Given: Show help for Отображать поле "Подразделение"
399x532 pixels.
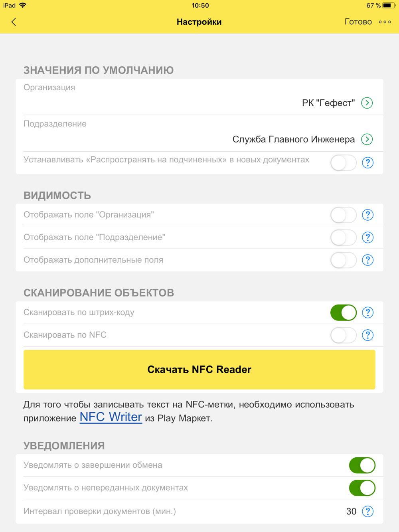Looking at the screenshot, I should point(367,237).
